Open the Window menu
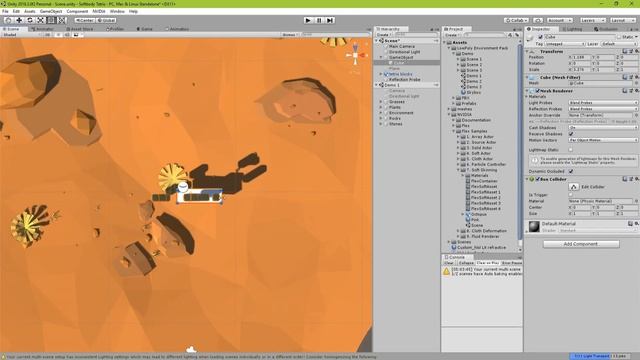The width and height of the screenshot is (640, 360). point(117,11)
